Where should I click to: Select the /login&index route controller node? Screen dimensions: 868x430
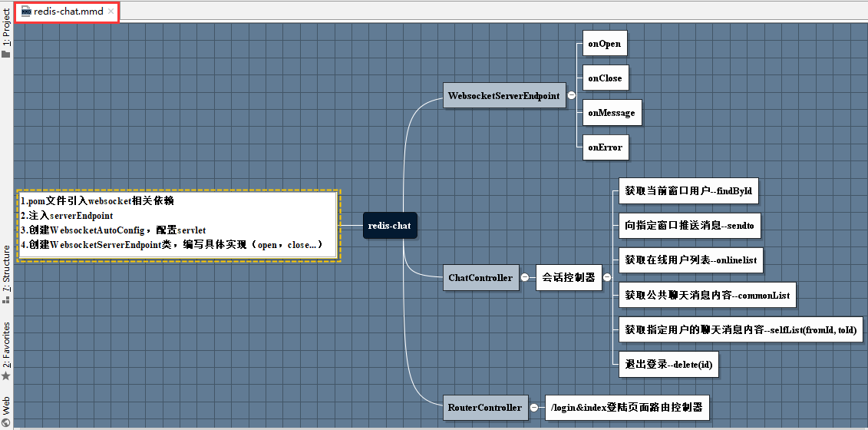(x=626, y=407)
